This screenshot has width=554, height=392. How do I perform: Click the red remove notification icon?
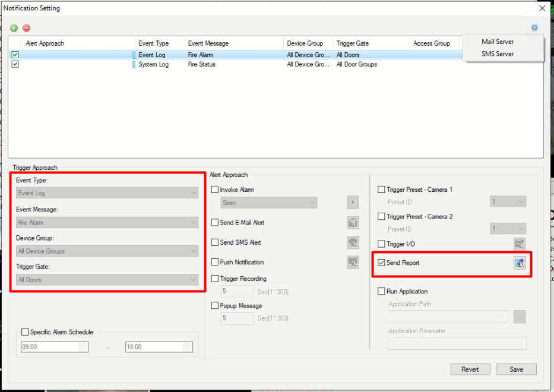pos(27,28)
